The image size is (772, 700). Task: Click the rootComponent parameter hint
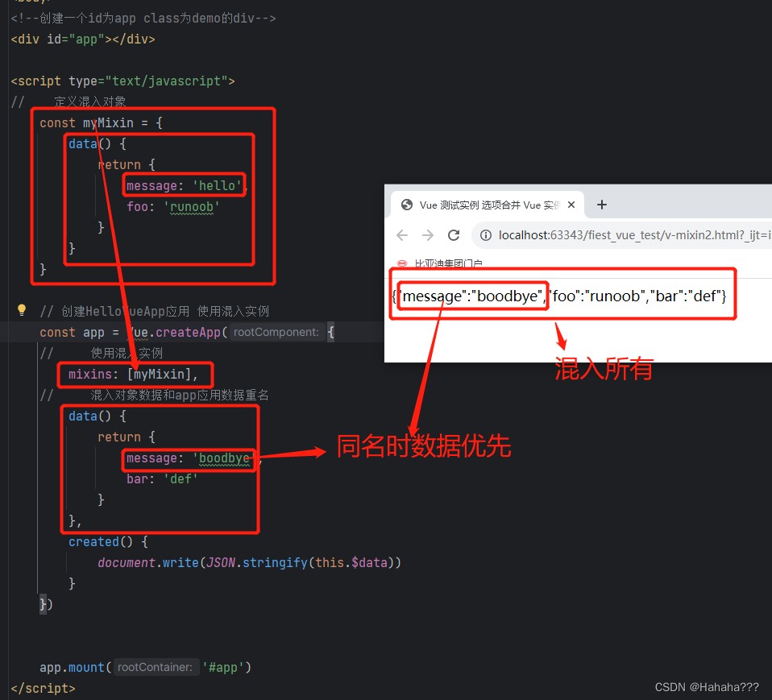[276, 332]
